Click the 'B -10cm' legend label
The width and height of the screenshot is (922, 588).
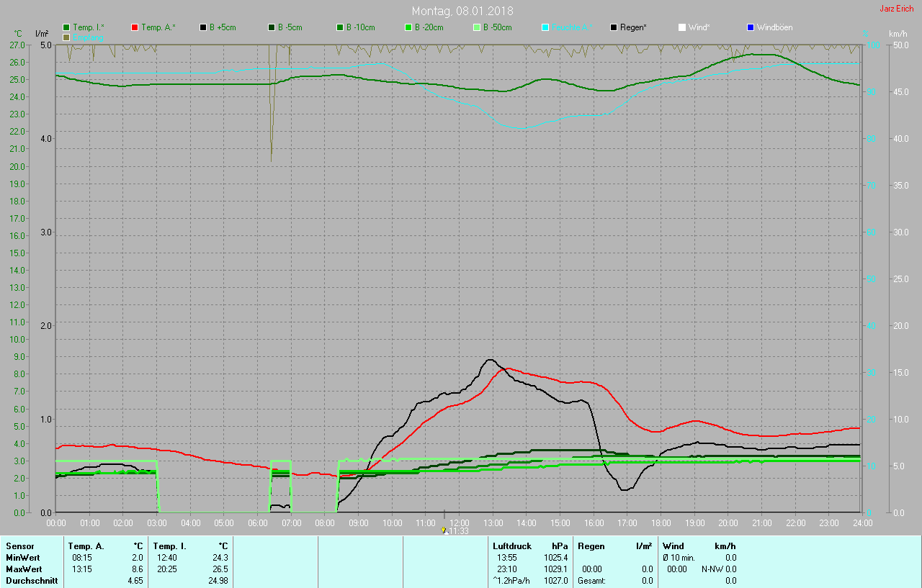(360, 27)
